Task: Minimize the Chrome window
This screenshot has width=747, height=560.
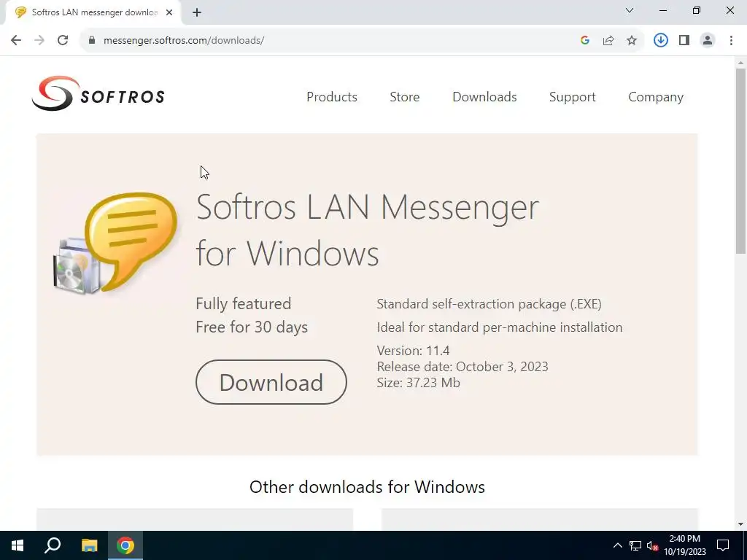Action: click(663, 10)
